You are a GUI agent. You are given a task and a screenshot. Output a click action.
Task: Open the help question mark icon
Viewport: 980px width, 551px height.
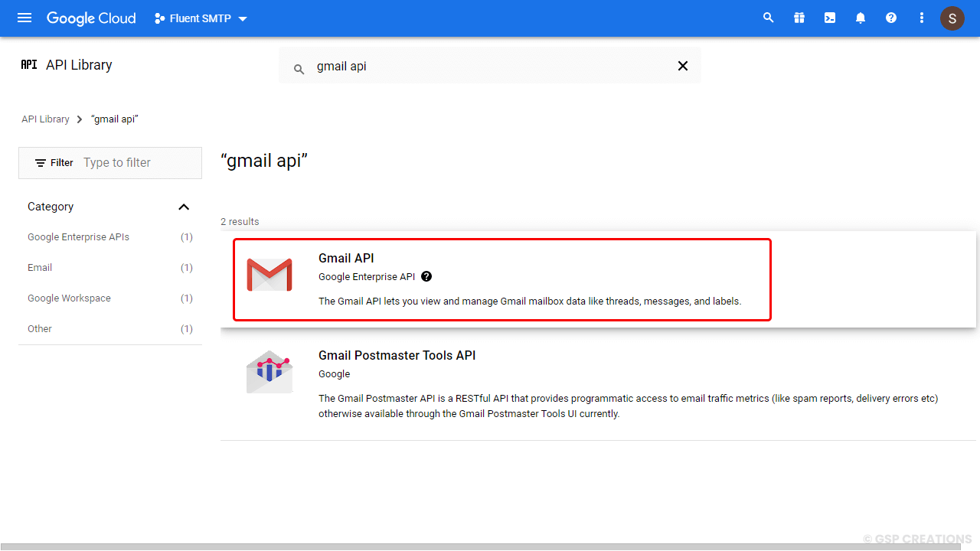tap(890, 18)
